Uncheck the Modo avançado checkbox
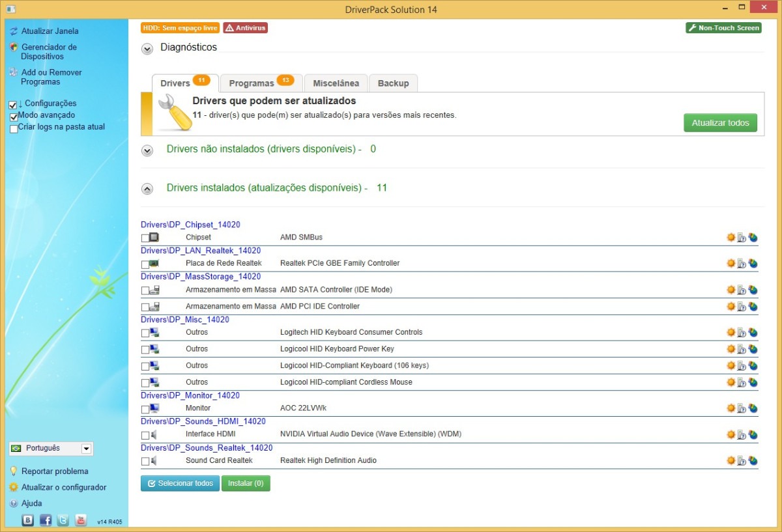Screen dimensions: 782x532 [x=14, y=117]
